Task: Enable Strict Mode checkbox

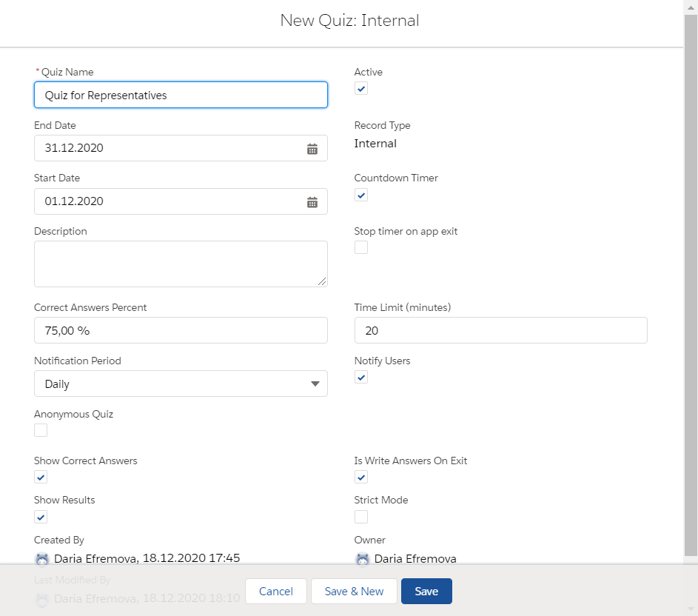Action: [360, 516]
